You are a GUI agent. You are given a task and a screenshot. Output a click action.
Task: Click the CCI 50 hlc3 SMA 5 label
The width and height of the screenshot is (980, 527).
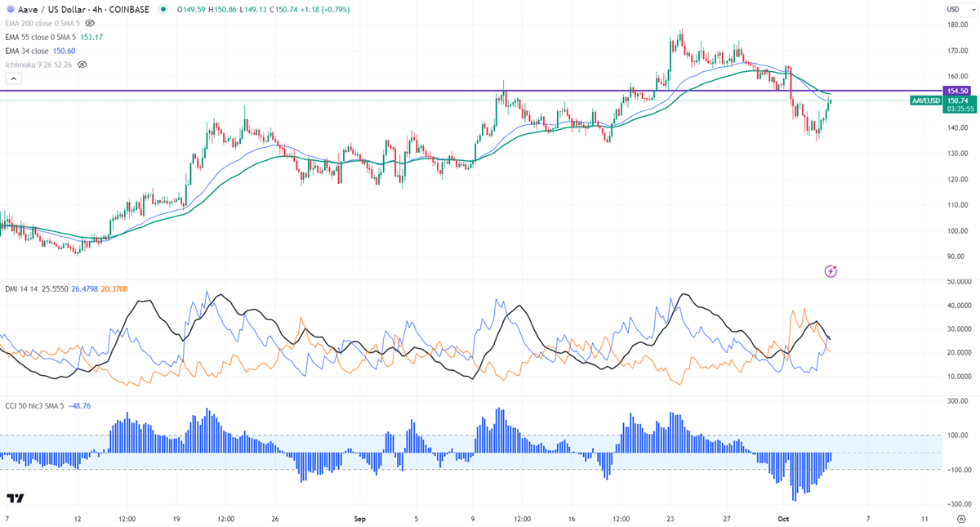[36, 405]
